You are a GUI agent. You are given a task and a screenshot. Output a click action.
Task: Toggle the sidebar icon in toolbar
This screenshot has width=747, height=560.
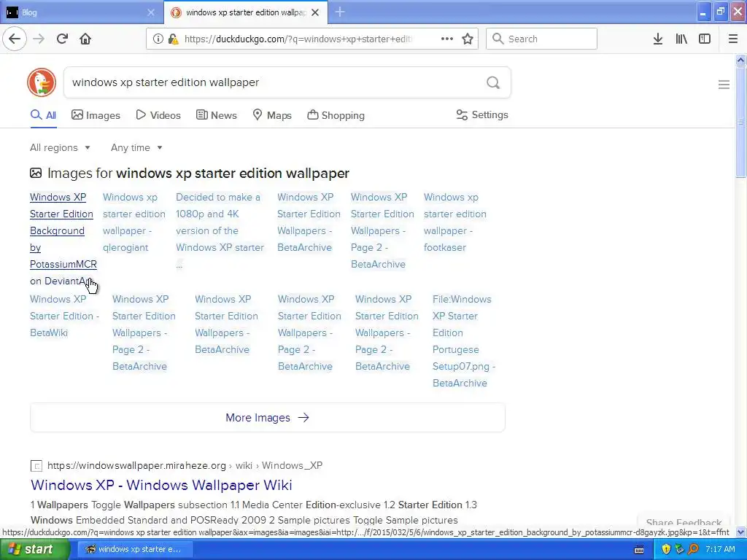tap(705, 39)
